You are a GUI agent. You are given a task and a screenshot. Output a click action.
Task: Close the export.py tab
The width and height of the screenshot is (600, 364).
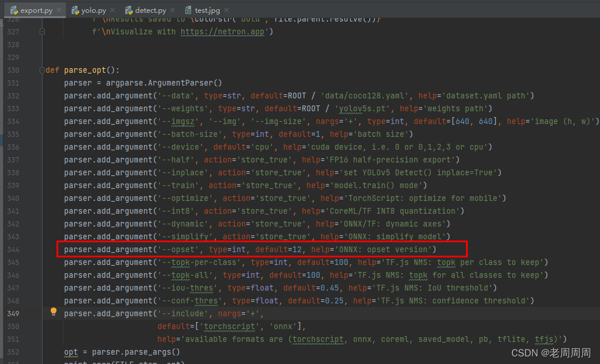(x=59, y=10)
